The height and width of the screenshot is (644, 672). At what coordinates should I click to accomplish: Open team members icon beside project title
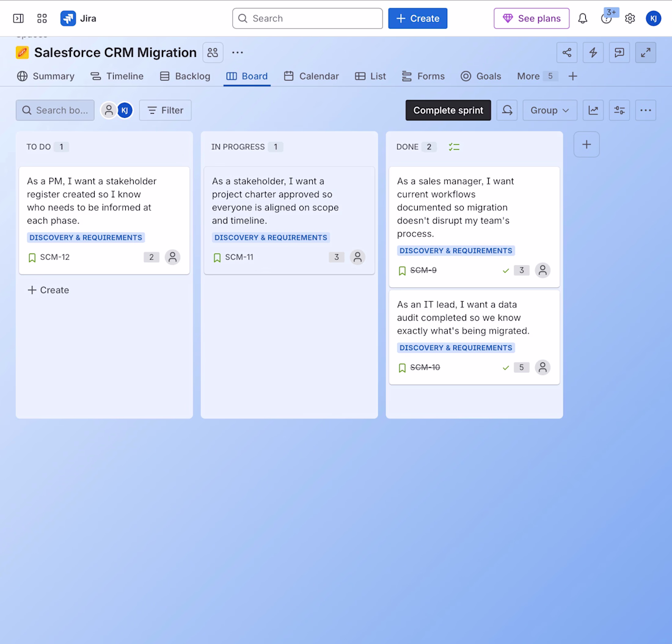point(213,53)
